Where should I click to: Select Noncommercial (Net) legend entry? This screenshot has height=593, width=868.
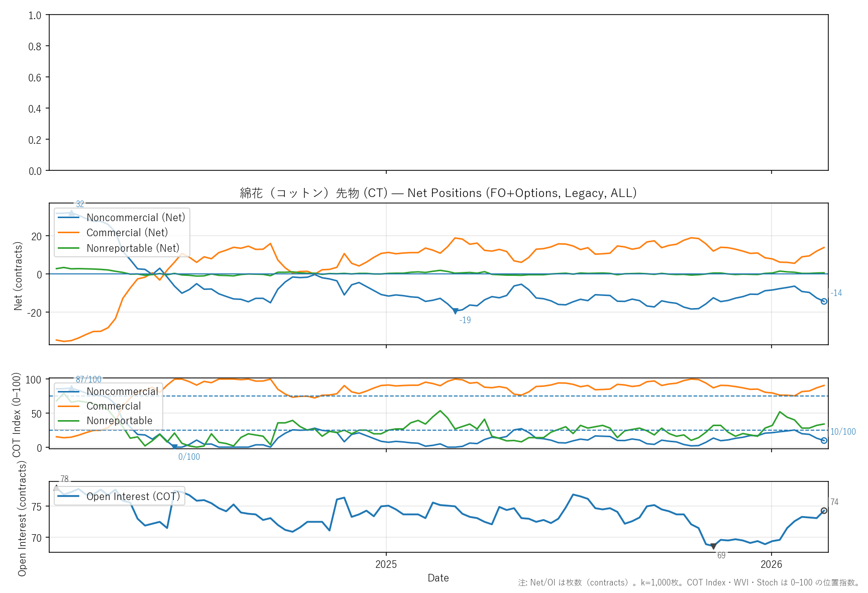point(136,218)
